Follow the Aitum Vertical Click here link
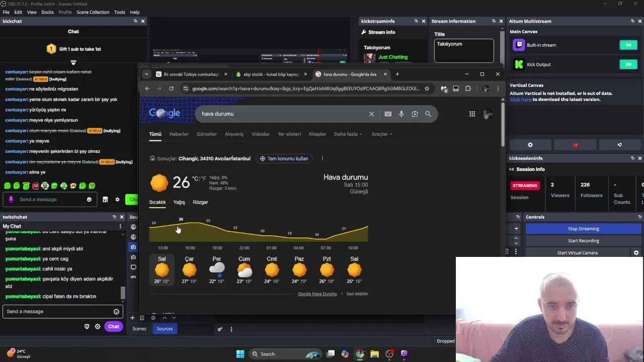The image size is (644, 362). coord(520,100)
